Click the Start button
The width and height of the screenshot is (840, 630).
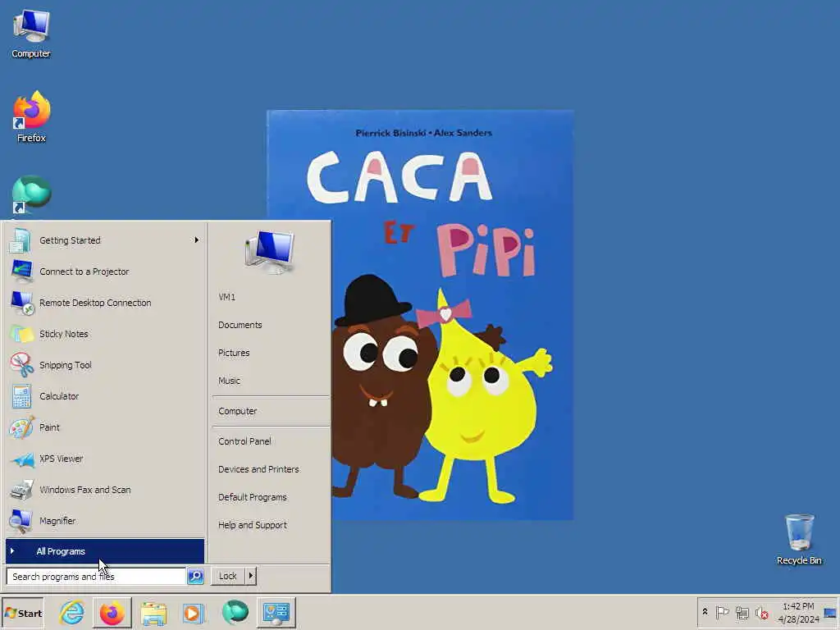[x=22, y=613]
